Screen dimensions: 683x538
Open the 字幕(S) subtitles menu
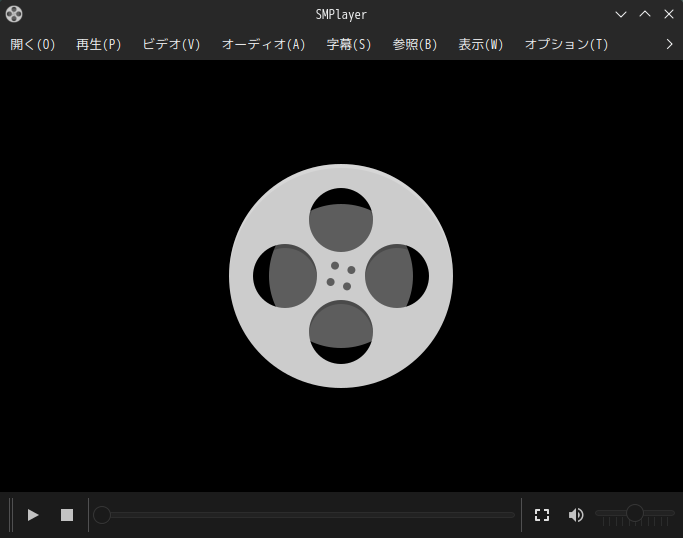pos(348,44)
